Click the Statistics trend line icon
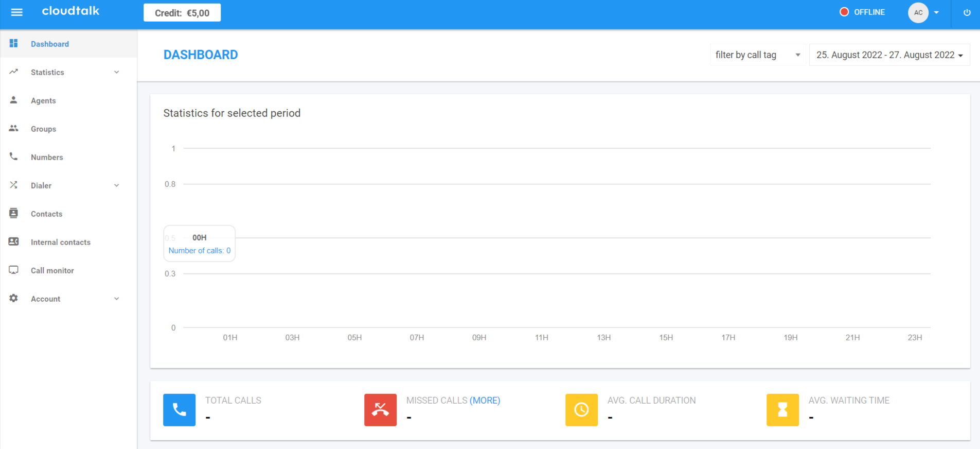 pyautogui.click(x=14, y=72)
